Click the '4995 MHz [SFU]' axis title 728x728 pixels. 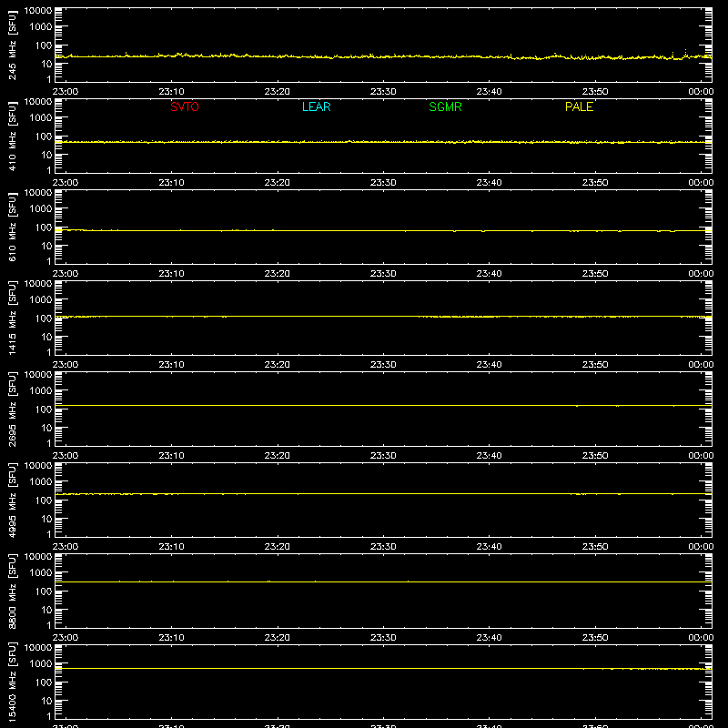coord(13,500)
